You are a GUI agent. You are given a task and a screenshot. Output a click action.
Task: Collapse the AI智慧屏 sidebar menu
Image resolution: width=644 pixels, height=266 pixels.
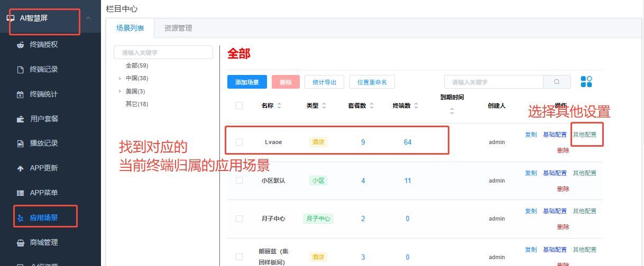[88, 18]
